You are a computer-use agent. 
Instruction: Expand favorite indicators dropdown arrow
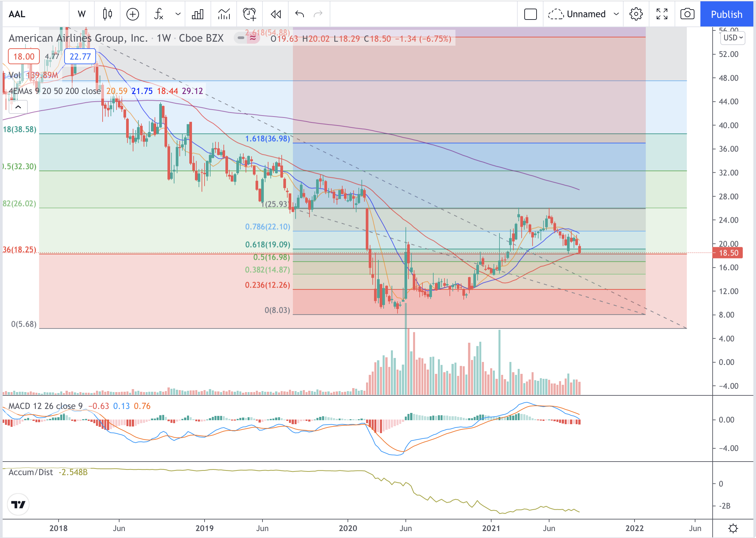click(x=178, y=14)
